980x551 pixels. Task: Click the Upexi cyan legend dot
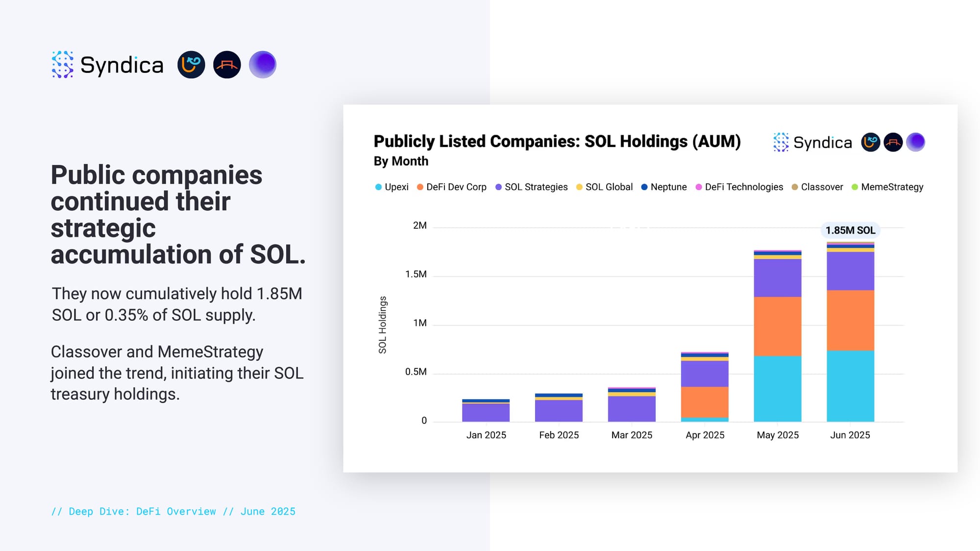click(x=378, y=187)
